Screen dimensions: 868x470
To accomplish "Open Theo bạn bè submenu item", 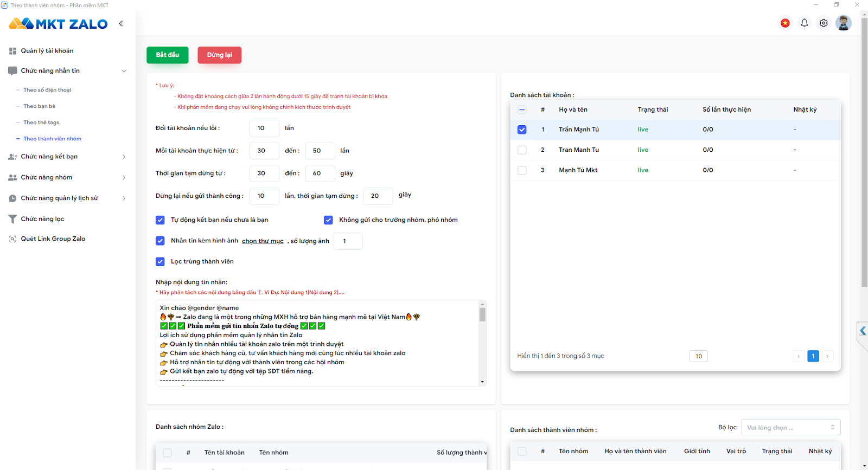I will tap(39, 106).
